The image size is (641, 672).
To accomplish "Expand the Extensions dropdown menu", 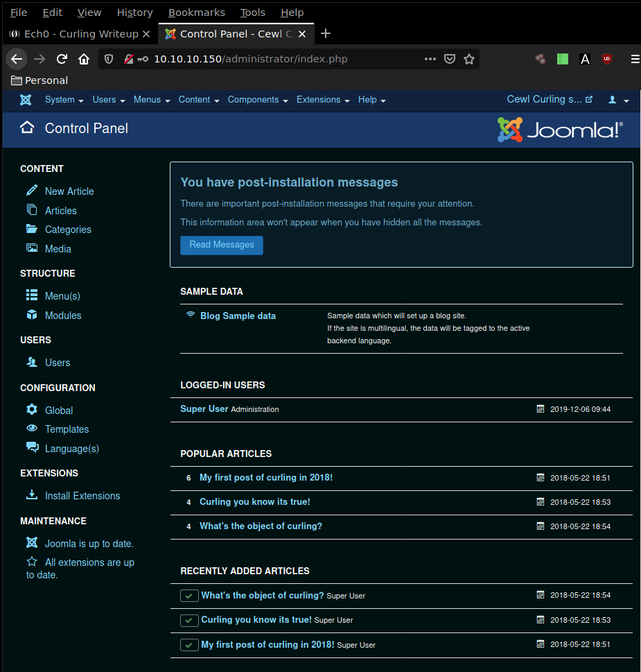I will pyautogui.click(x=324, y=100).
